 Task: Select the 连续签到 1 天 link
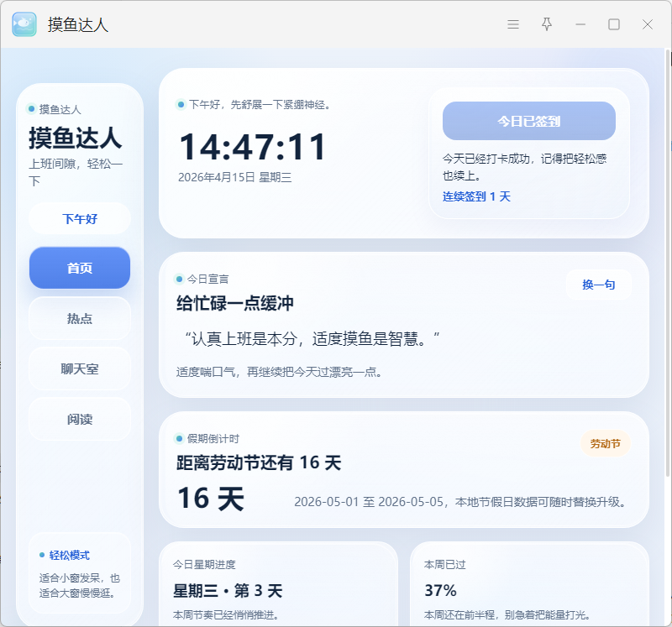476,196
